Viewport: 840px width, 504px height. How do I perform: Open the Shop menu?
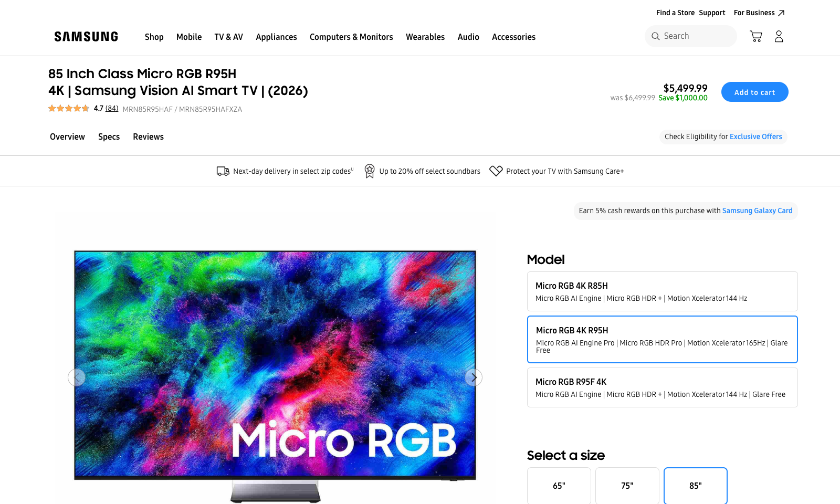[154, 37]
